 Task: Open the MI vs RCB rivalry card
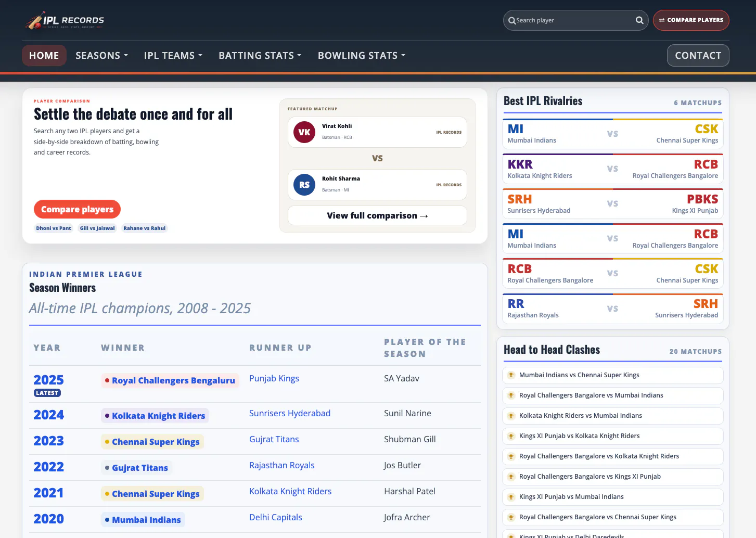click(x=613, y=238)
